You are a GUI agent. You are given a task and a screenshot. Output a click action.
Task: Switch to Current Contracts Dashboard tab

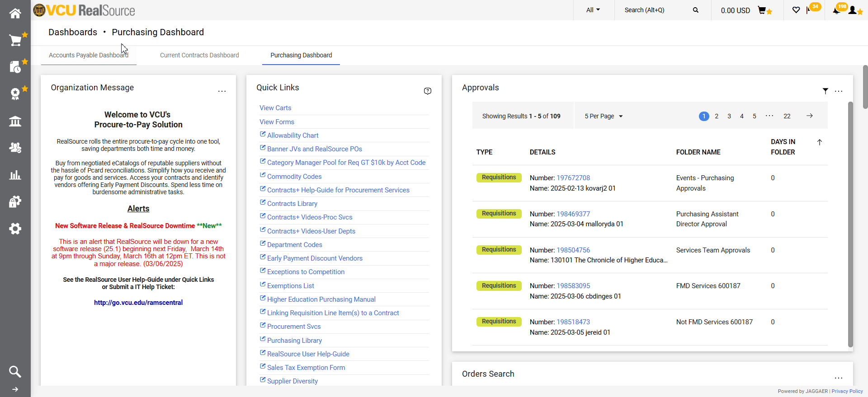(199, 55)
